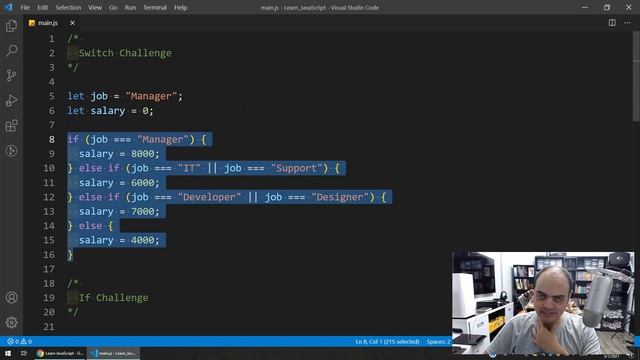This screenshot has width=640, height=360.
Task: Click "salary = 6000;" on line 11
Action: 119,182
